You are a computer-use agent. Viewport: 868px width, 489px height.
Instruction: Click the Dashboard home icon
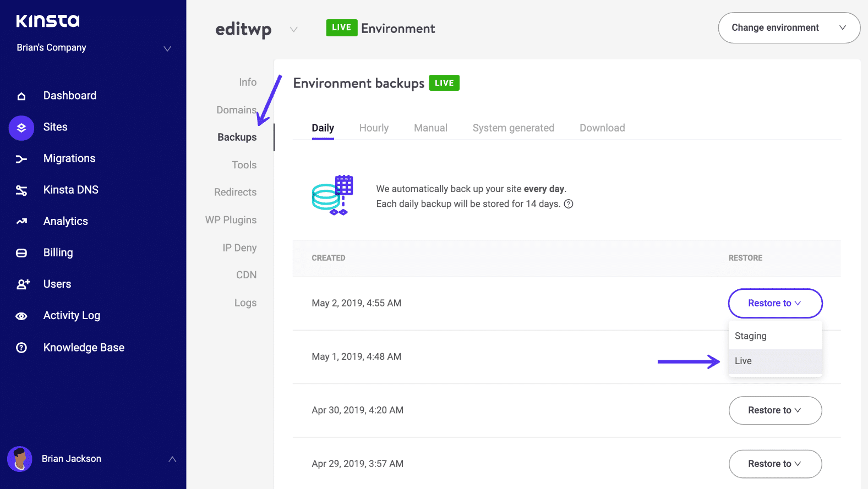pos(21,96)
